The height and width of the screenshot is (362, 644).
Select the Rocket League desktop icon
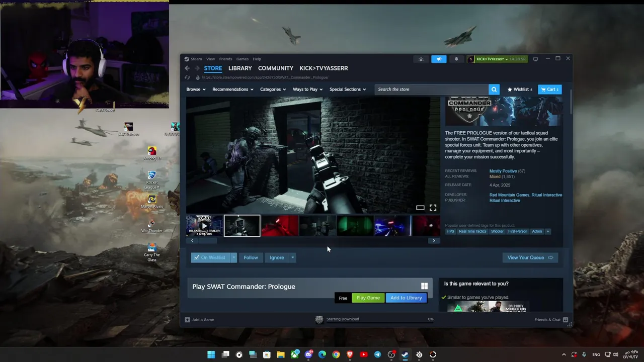click(x=152, y=180)
